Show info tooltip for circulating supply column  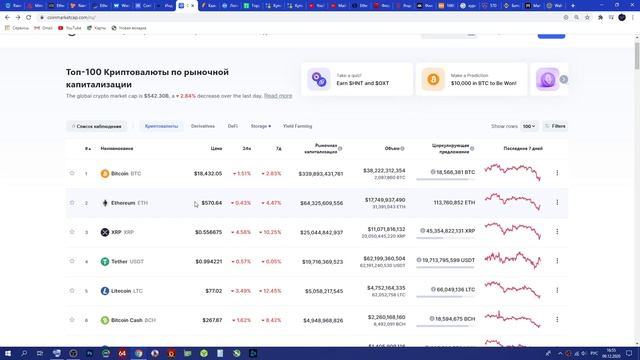coord(472,149)
